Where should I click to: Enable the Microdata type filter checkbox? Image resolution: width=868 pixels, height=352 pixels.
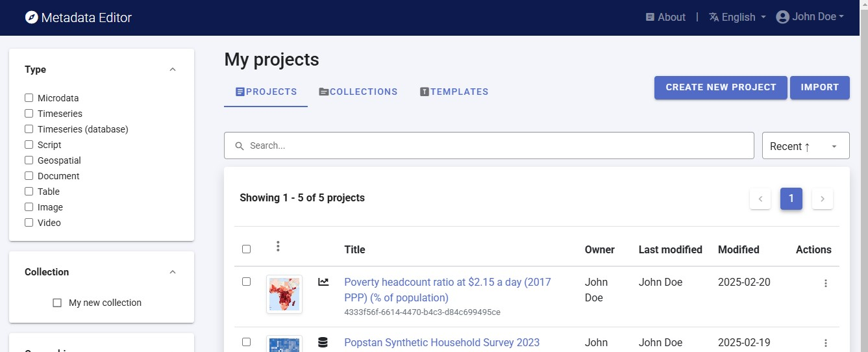[29, 98]
